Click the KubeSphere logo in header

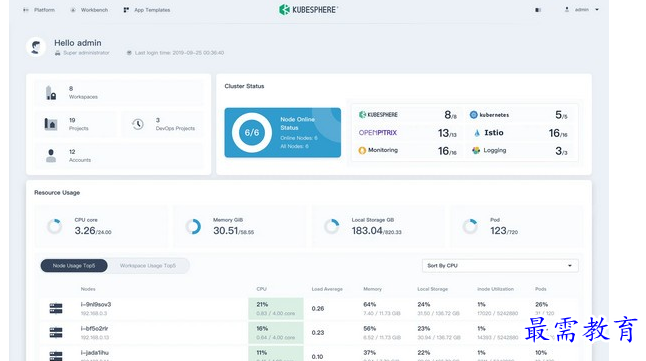click(x=308, y=9)
